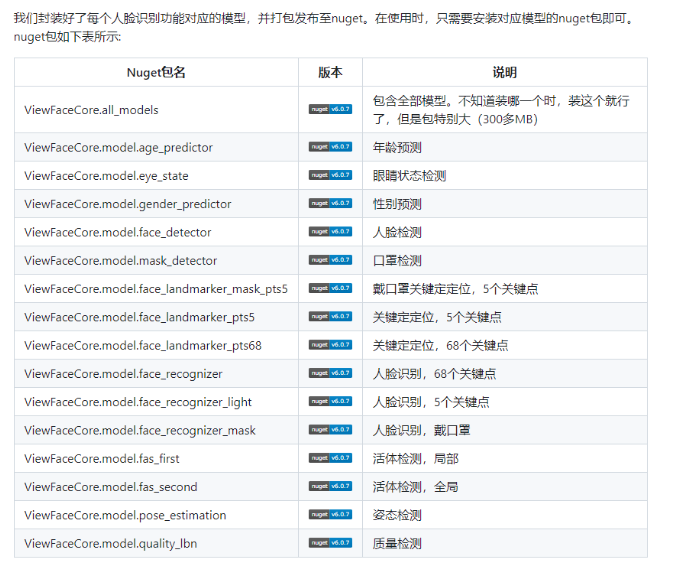Click nuget badge for eye_state row

330,175
